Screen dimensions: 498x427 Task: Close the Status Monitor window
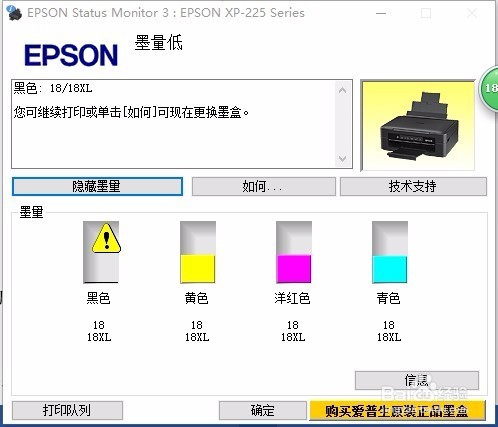(x=472, y=13)
